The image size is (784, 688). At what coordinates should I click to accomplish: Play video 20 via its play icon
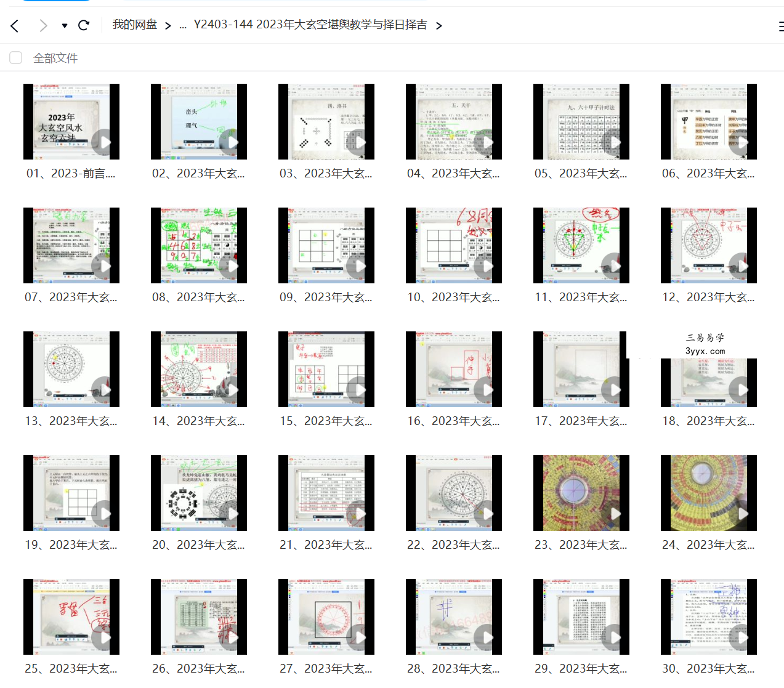pyautogui.click(x=232, y=514)
